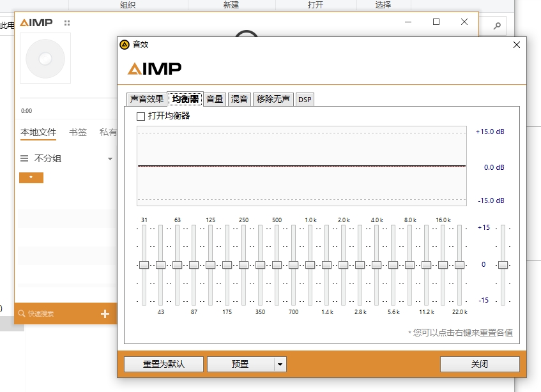
Task: Click the 8.0k equalizer slider handle
Action: [x=409, y=265]
